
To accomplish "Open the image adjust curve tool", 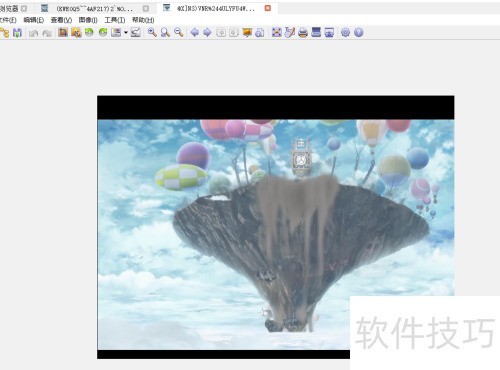I will [135, 32].
